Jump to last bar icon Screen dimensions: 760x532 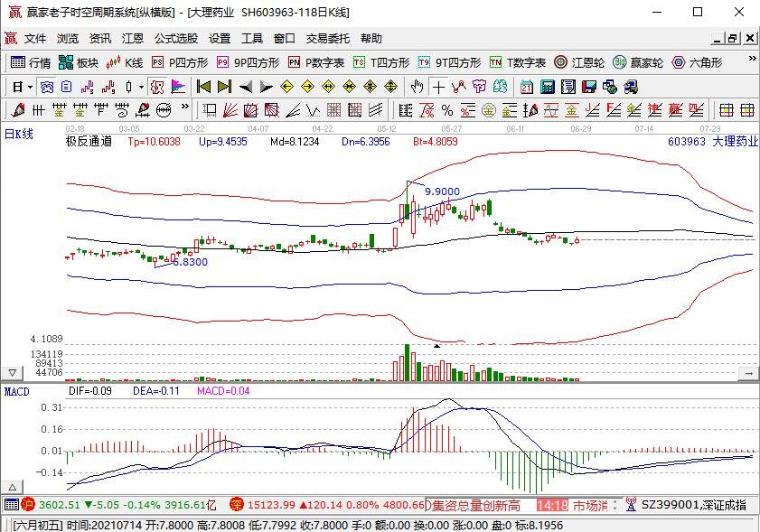pyautogui.click(x=224, y=88)
